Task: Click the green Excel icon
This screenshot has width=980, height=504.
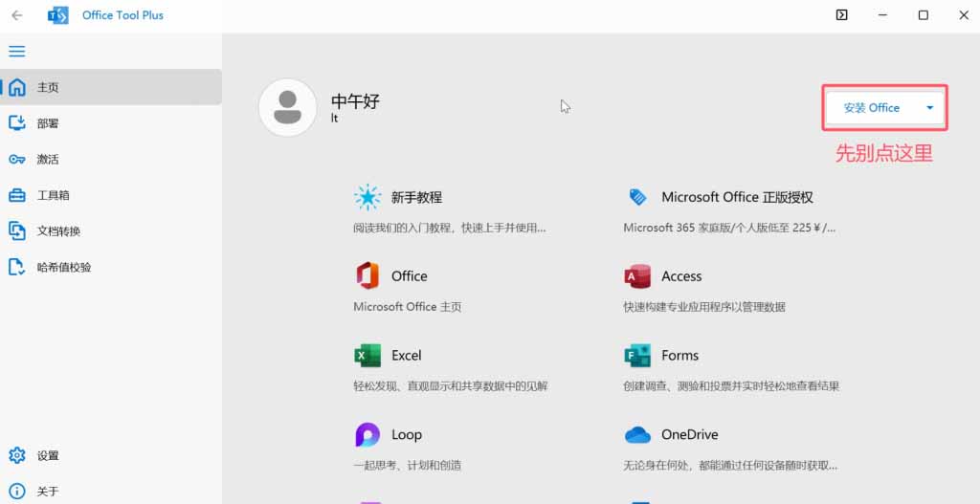Action: [x=367, y=356]
